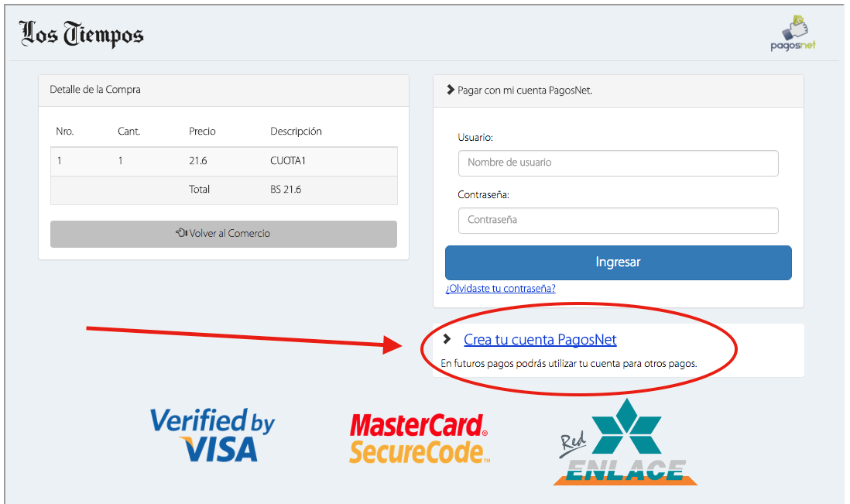Expand chevron beside Crea tu cuenta PagosNet
Screen dimensions: 850x504
coord(447,339)
